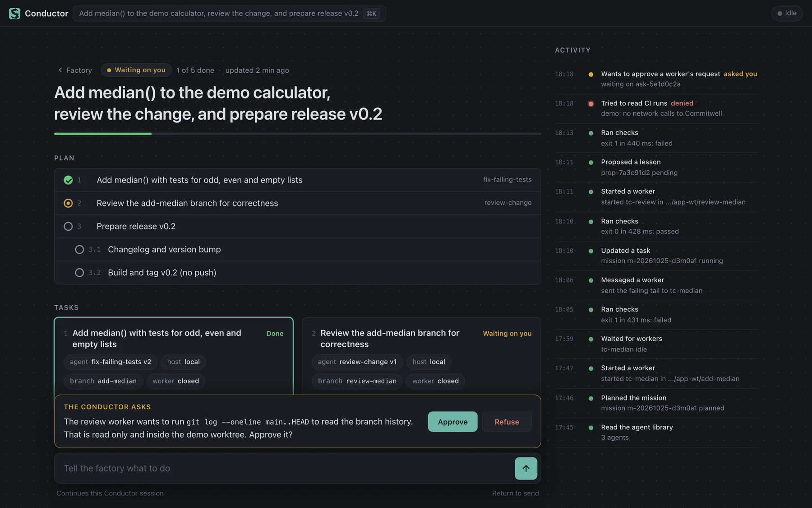Click green dot beside 'Planned the mission'
Screen dimensions: 812x508
(x=591, y=398)
